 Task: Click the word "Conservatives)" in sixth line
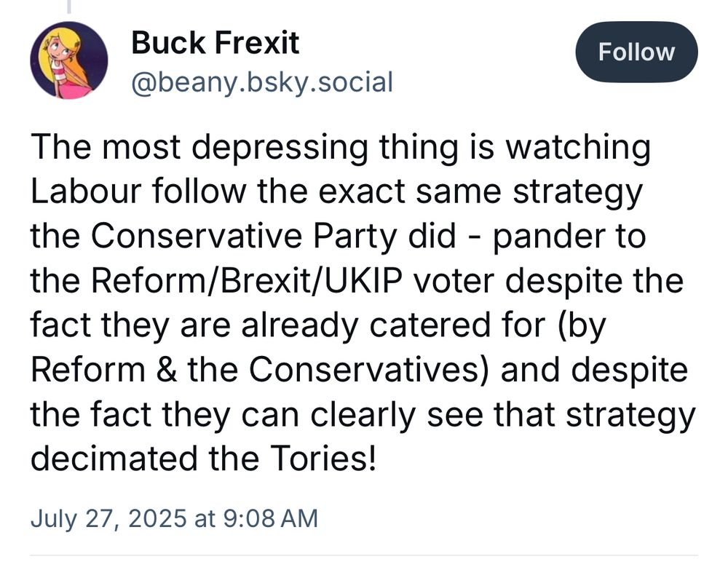tap(368, 370)
